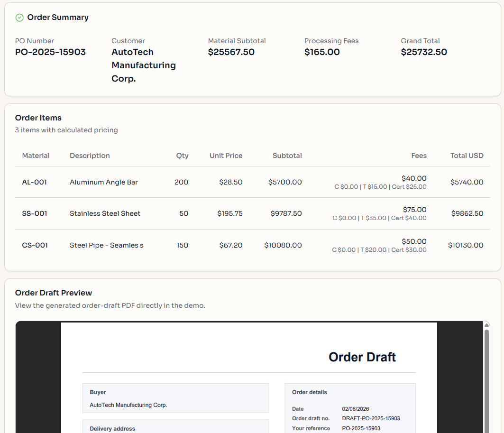The image size is (504, 433).
Task: Click the PDF preview scrollbar thumb
Action: pyautogui.click(x=486, y=381)
